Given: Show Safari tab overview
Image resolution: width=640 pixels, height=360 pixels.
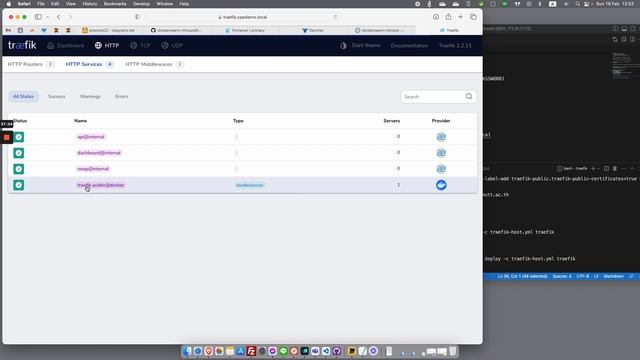Looking at the screenshot, I should tap(473, 17).
